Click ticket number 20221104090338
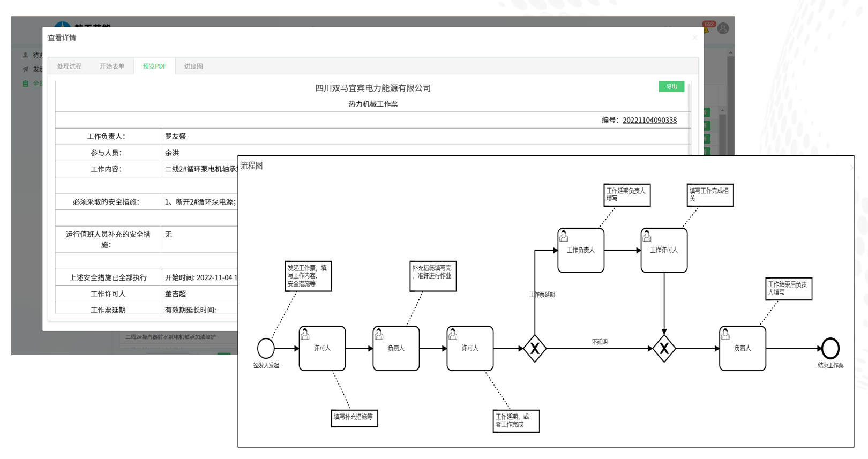 (649, 120)
